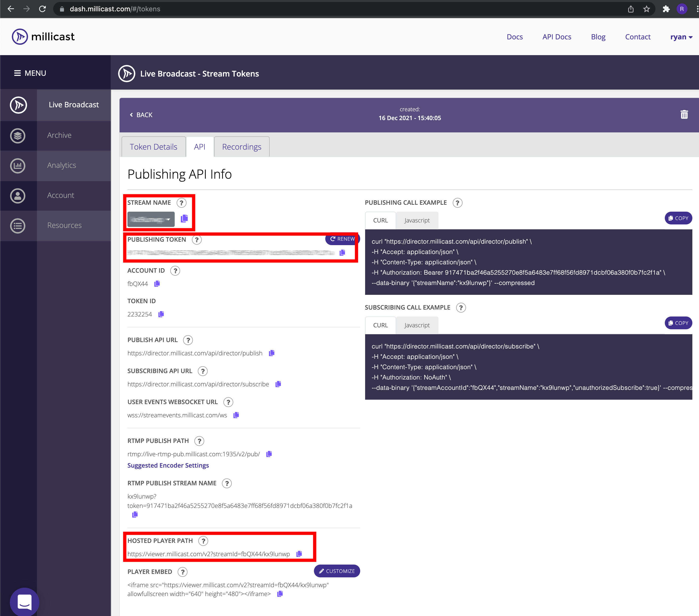The image size is (699, 616).
Task: Select the API tab
Action: [x=200, y=147]
